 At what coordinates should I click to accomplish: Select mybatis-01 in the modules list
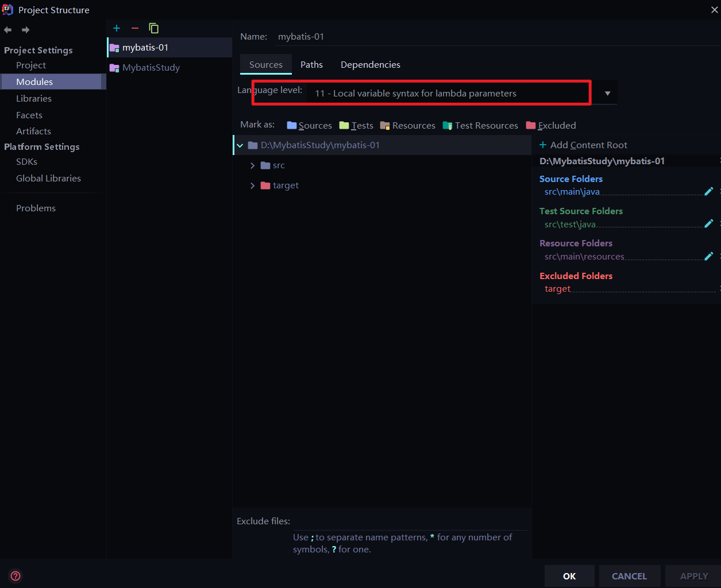169,48
